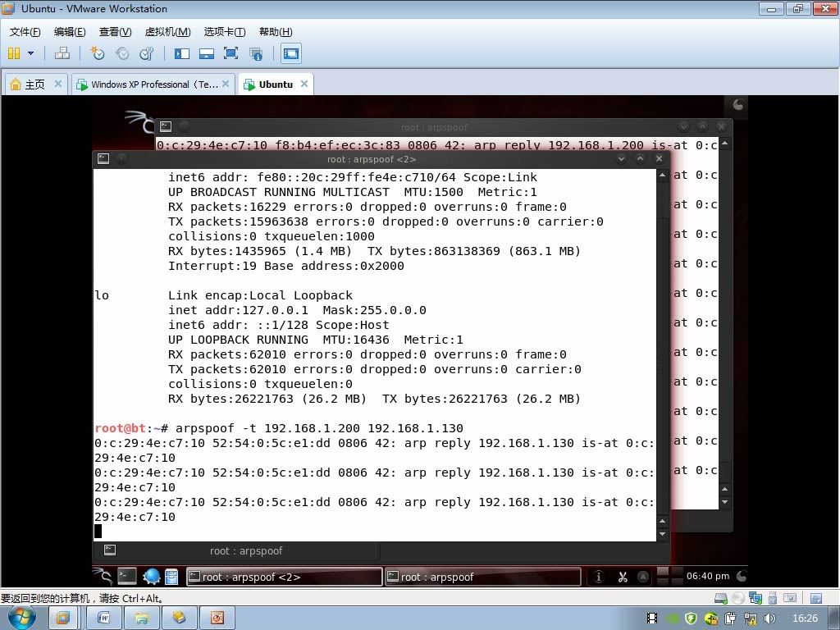Close the Windows XP Professional tab
840x630 pixels.
(x=226, y=84)
